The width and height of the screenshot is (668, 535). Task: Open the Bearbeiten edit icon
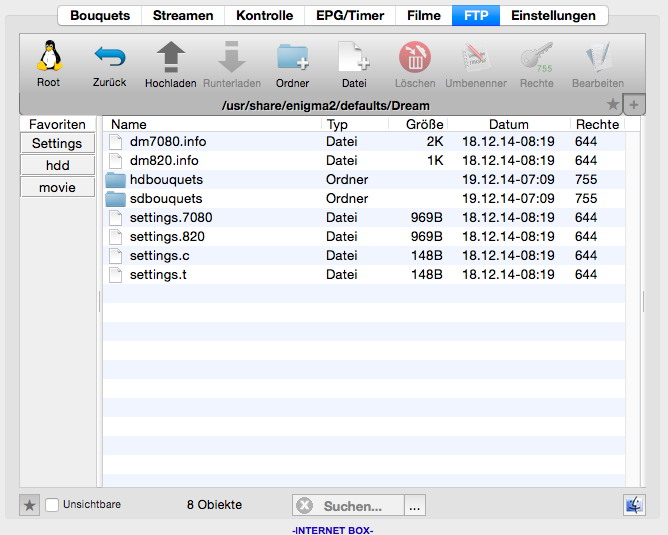(x=597, y=57)
